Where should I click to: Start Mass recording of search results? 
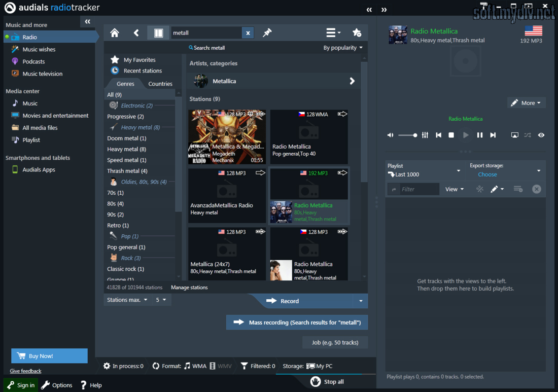click(297, 323)
